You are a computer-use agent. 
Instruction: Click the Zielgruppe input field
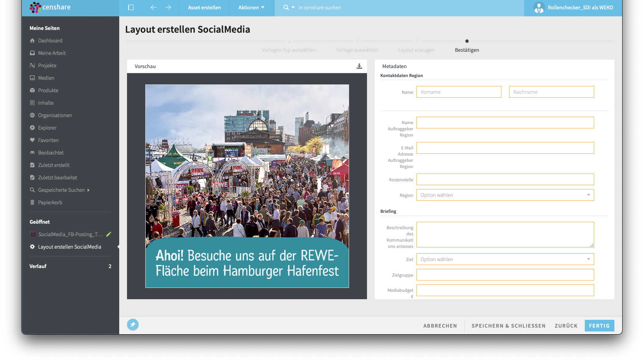coord(505,275)
